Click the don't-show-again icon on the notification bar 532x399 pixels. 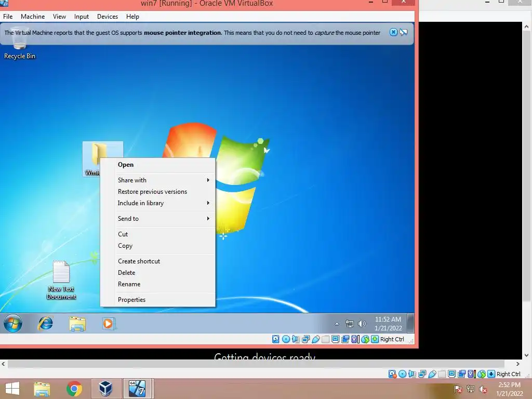click(x=403, y=32)
